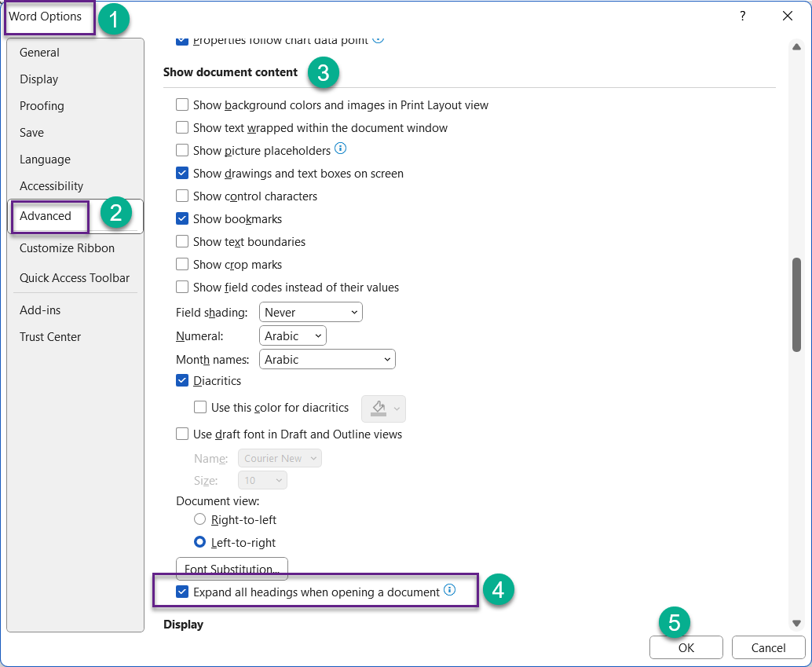
Task: Click the info icon next to Expand all headings
Action: (449, 590)
